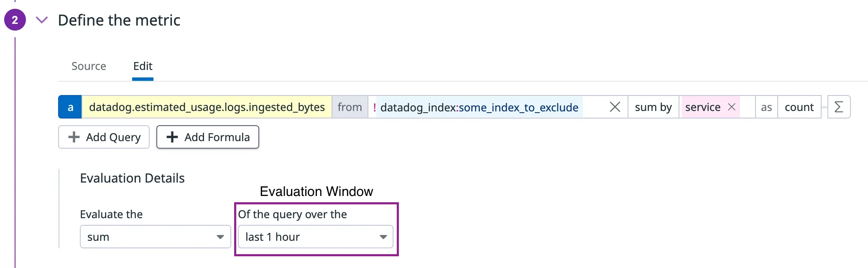Remove the service group-by tag
The image size is (868, 268).
[732, 107]
